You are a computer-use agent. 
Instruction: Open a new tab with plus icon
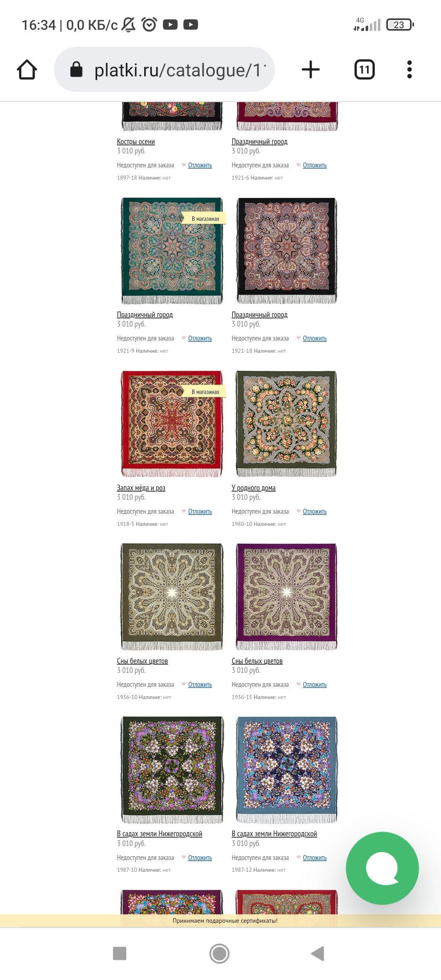point(311,69)
